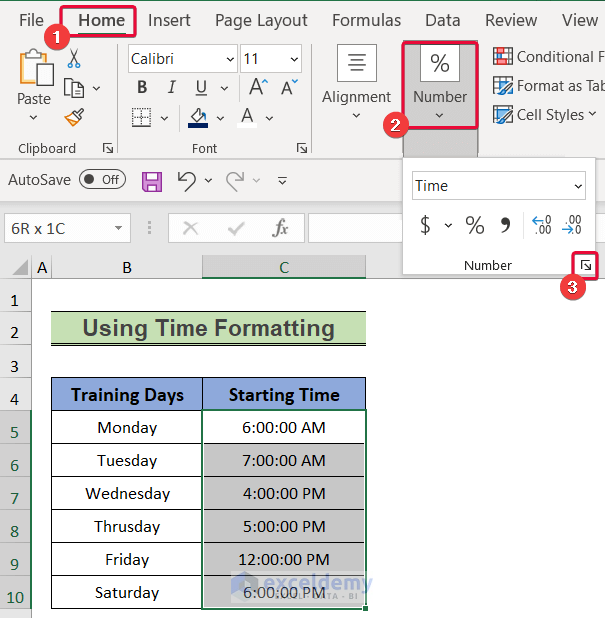This screenshot has height=618, width=605.
Task: Click the Enter checkmark in formula bar
Action: pos(235,228)
